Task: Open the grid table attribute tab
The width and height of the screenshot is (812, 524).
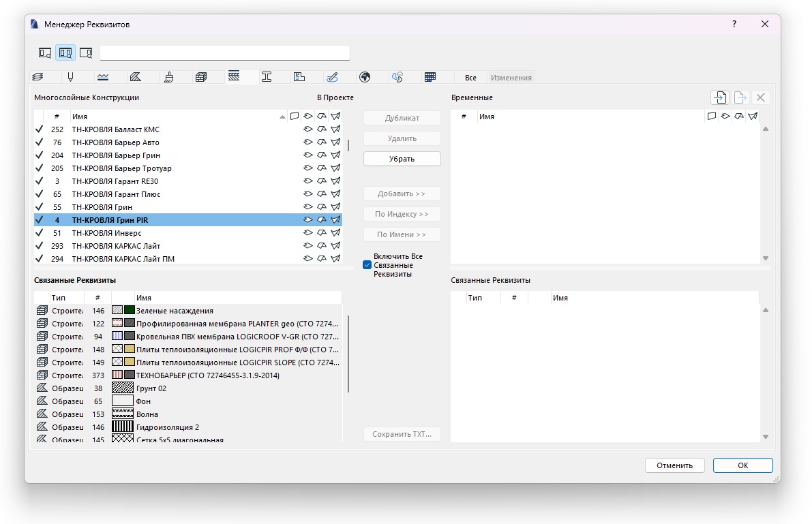Action: [x=430, y=77]
